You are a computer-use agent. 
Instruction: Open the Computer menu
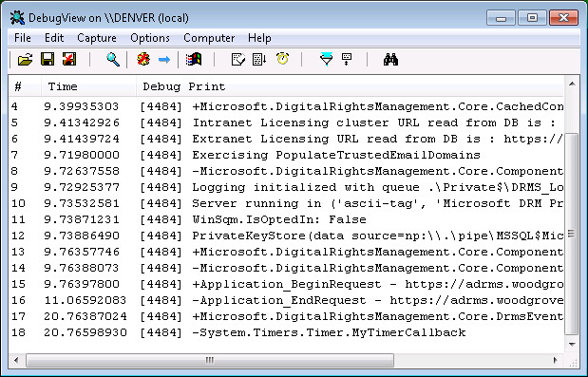209,38
